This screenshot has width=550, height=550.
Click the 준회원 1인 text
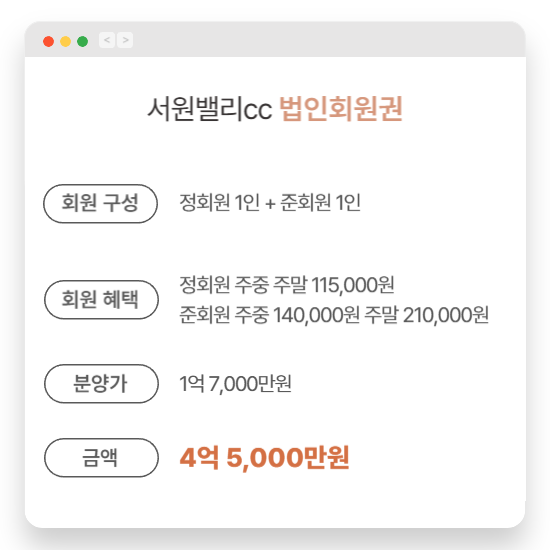pos(321,202)
